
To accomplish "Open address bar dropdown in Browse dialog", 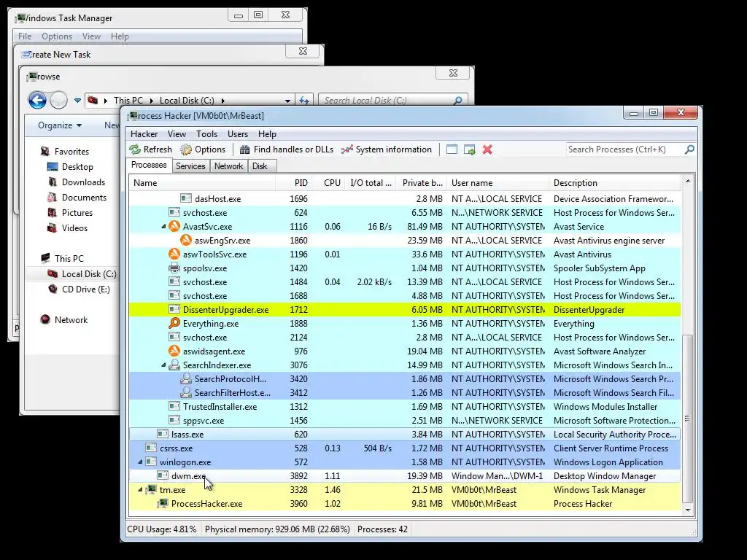I will 287,101.
